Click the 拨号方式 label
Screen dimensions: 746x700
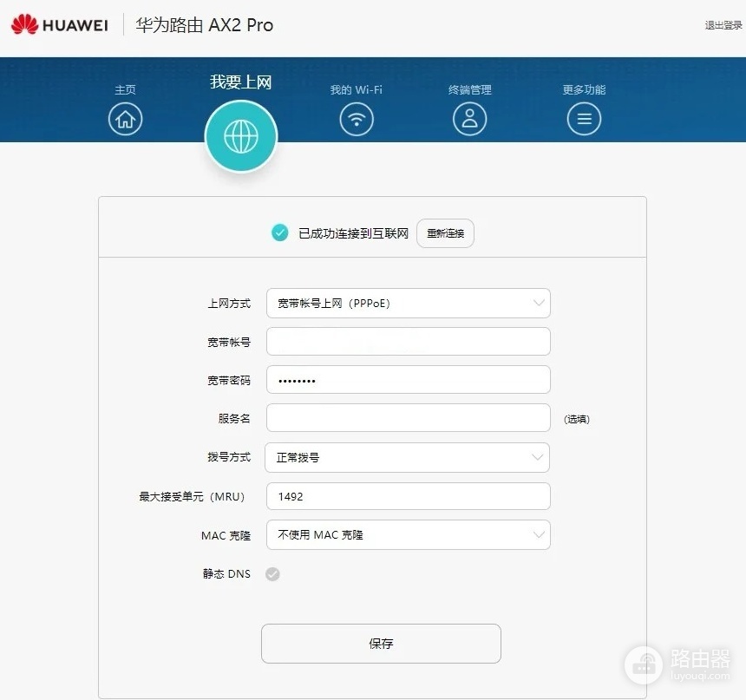pyautogui.click(x=229, y=457)
